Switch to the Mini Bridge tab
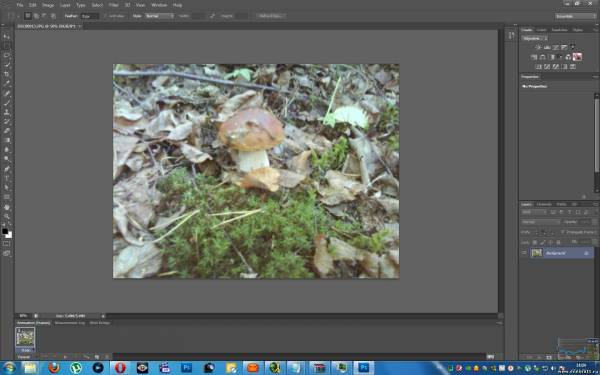 (99, 323)
